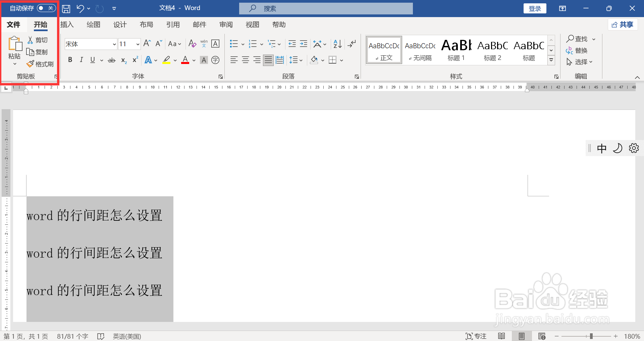Open the File (文件) tab
The image size is (644, 341).
[x=13, y=24]
